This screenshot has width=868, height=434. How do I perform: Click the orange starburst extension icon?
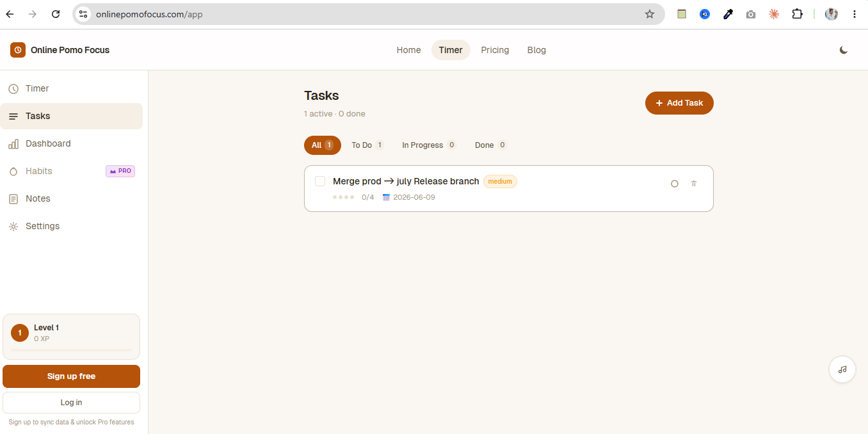click(774, 14)
